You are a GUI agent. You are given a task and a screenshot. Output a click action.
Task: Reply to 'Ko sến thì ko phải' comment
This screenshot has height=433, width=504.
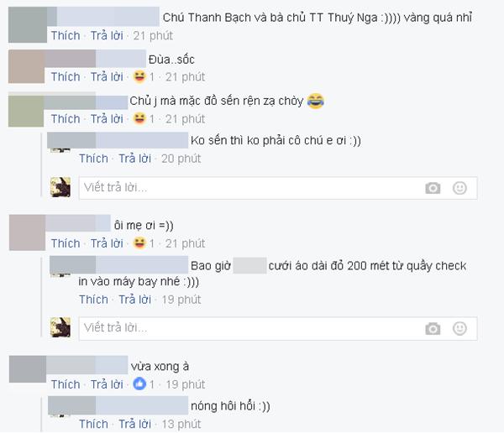click(x=135, y=159)
